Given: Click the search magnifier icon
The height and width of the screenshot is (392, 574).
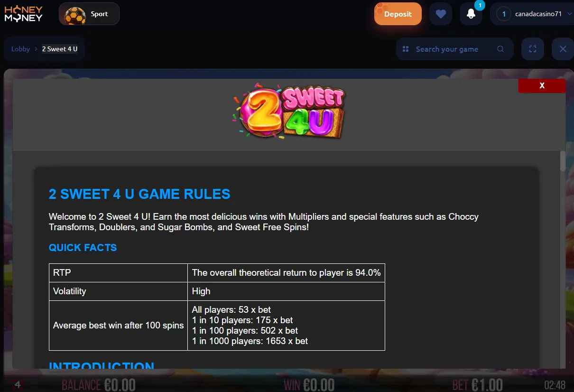Looking at the screenshot, I should click(x=500, y=49).
